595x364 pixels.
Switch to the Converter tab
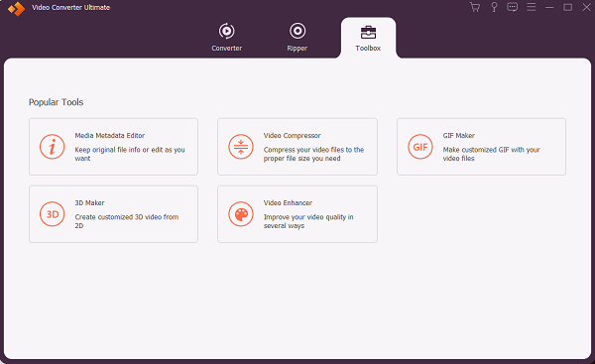(226, 38)
